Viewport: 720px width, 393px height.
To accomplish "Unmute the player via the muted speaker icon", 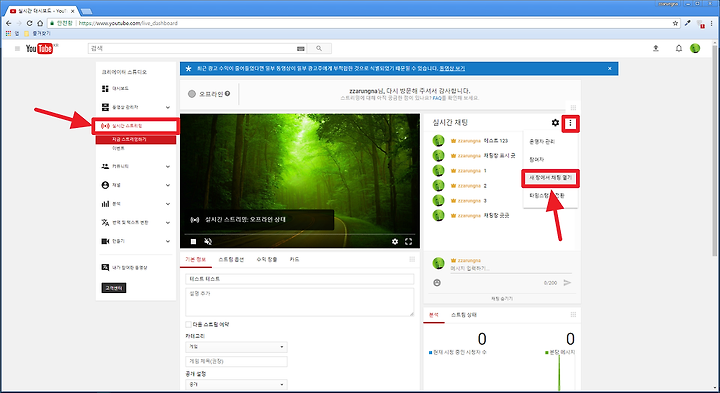I will point(208,241).
